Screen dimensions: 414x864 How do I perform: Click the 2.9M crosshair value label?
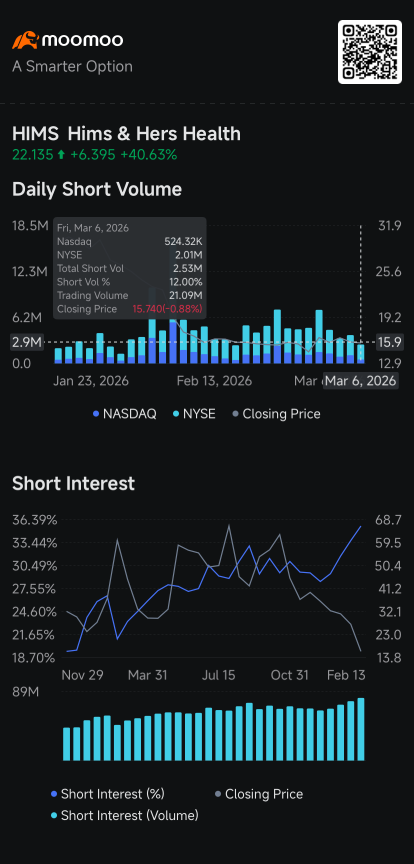point(28,343)
